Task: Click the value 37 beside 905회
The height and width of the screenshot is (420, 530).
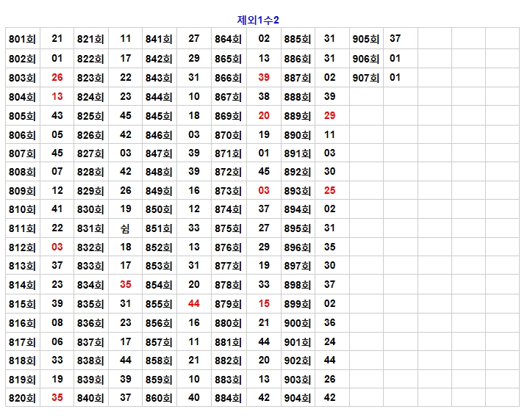Action: tap(395, 38)
